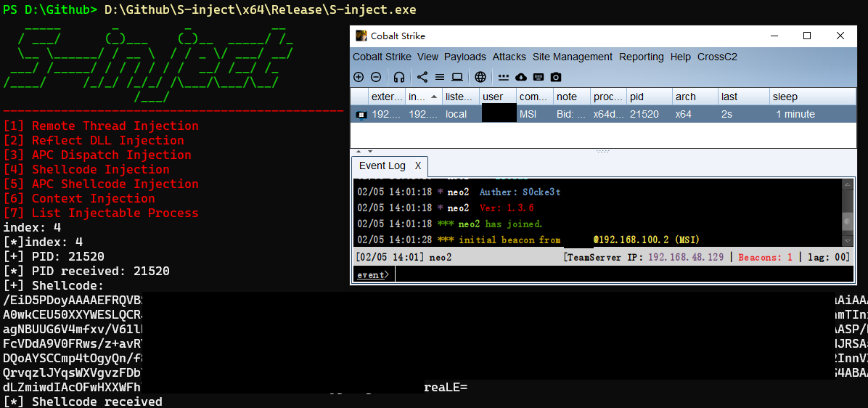Image resolution: width=868 pixels, height=408 pixels.
Task: Show downloaded files cloud icon
Action: pos(521,77)
